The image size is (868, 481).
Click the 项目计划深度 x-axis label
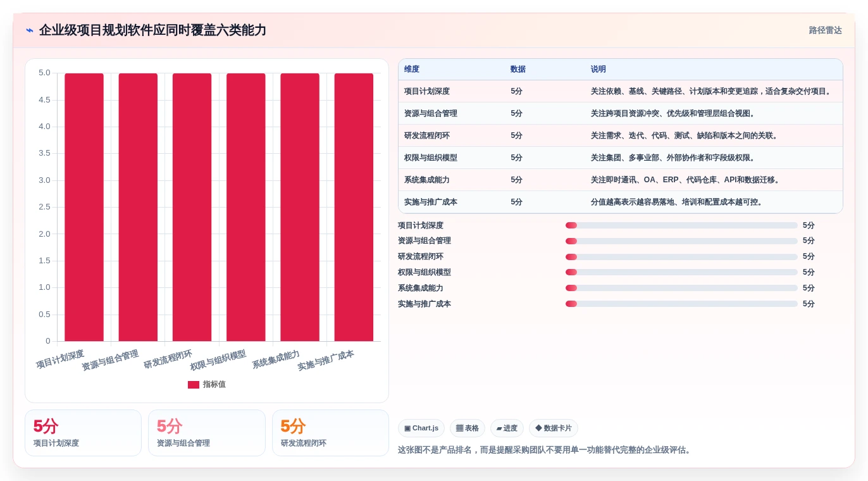coord(60,359)
